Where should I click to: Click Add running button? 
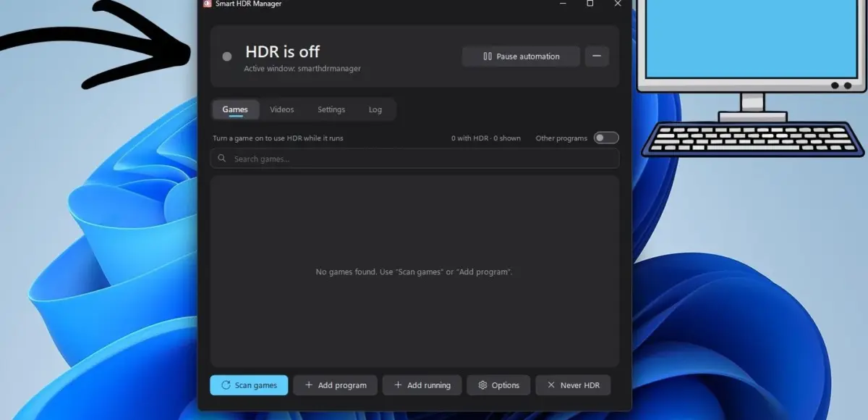click(x=422, y=385)
